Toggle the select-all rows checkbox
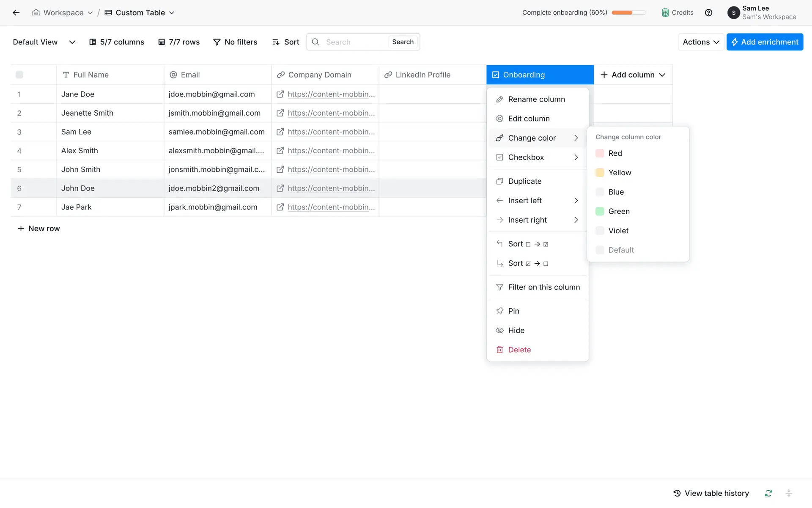 coord(19,75)
